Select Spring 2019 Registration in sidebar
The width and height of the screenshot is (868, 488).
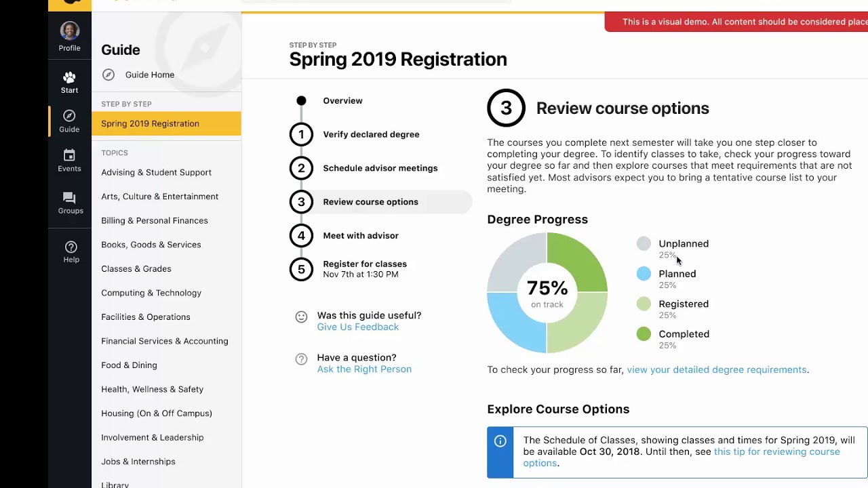tap(166, 123)
